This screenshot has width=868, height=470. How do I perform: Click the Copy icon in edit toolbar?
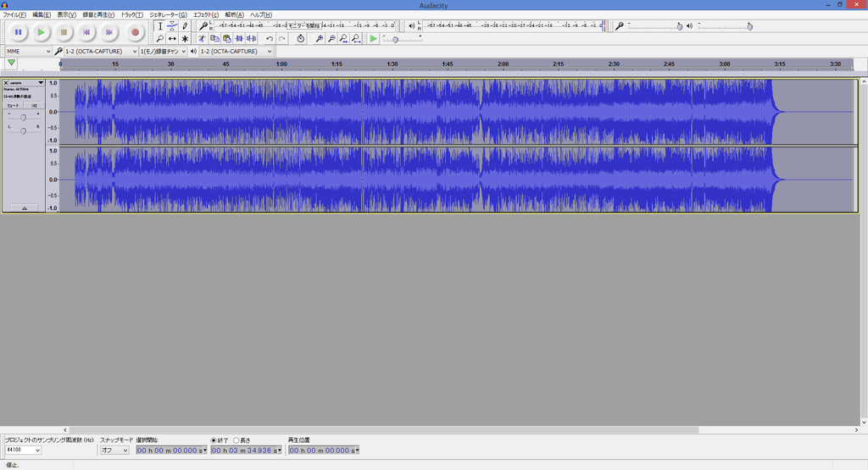click(214, 39)
